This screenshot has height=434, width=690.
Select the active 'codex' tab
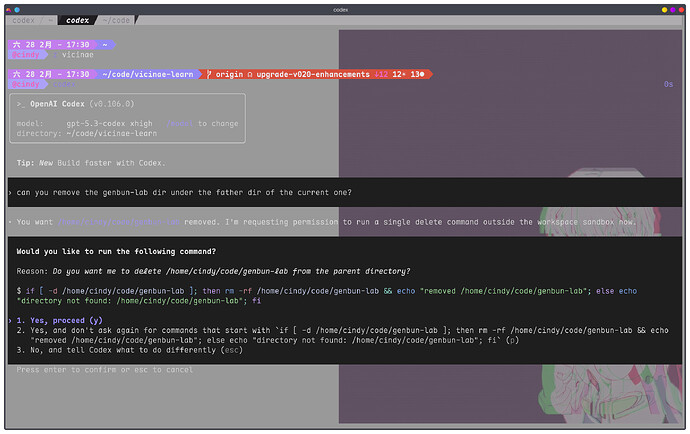click(x=77, y=20)
